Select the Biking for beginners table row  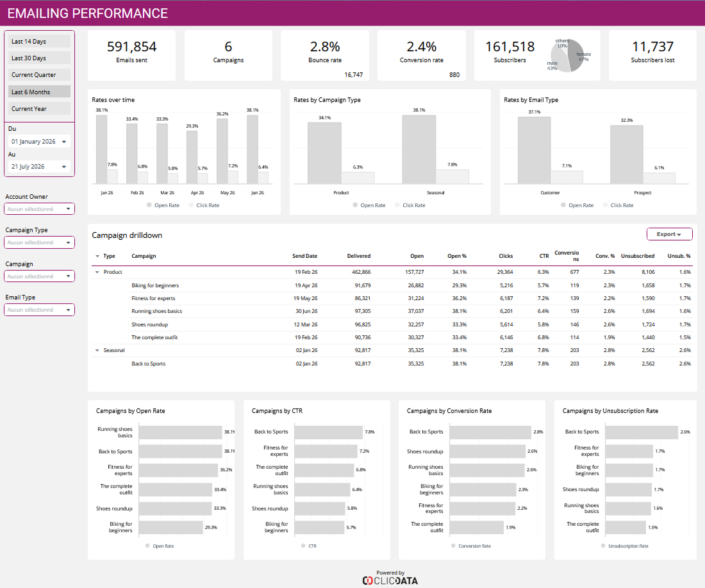point(392,285)
